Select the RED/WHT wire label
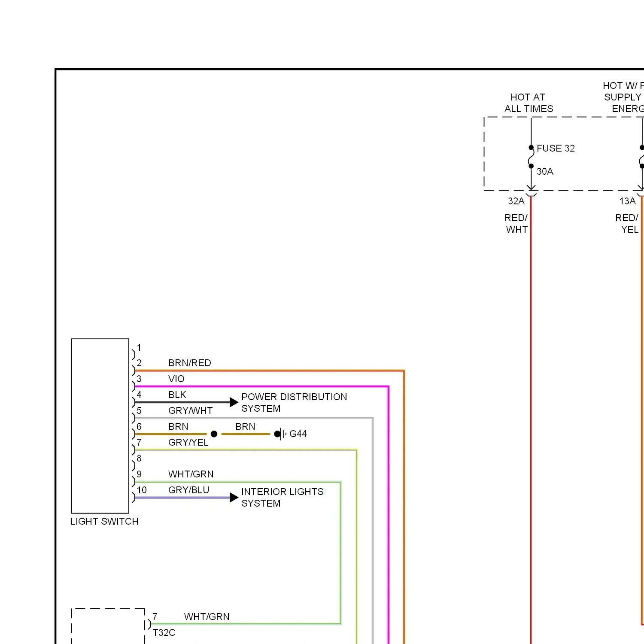The height and width of the screenshot is (644, 644). tap(516, 224)
